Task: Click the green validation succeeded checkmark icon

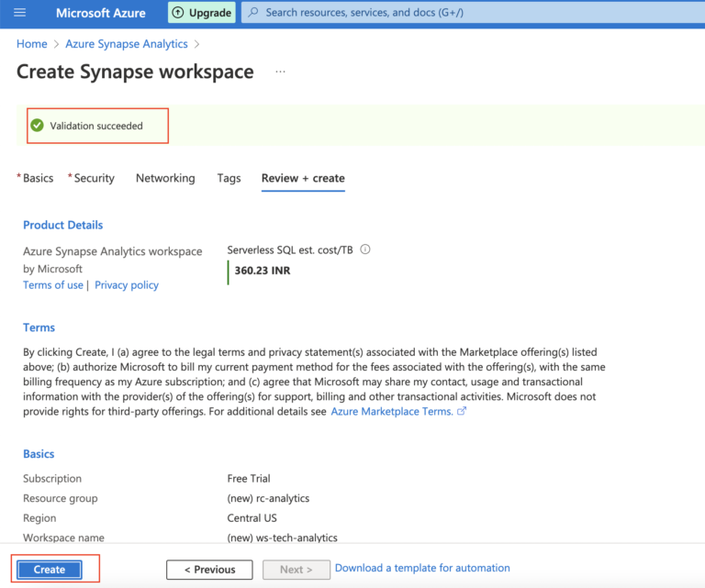Action: point(37,126)
